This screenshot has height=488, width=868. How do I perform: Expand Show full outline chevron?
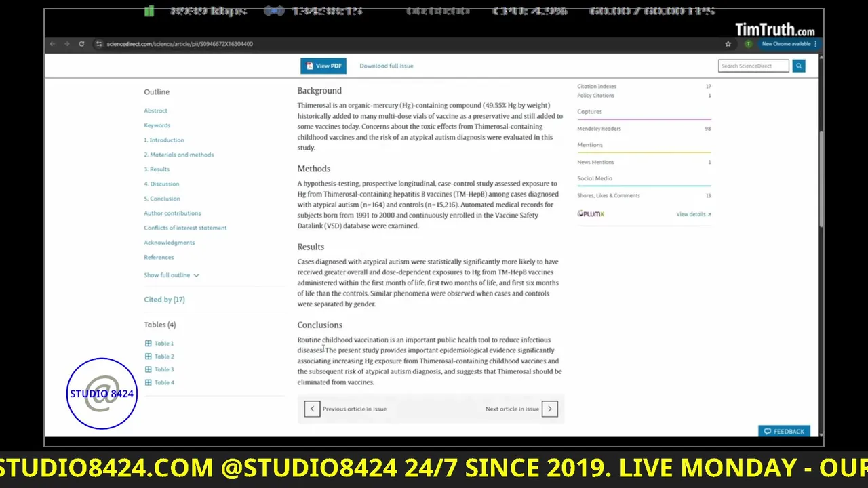pos(196,275)
